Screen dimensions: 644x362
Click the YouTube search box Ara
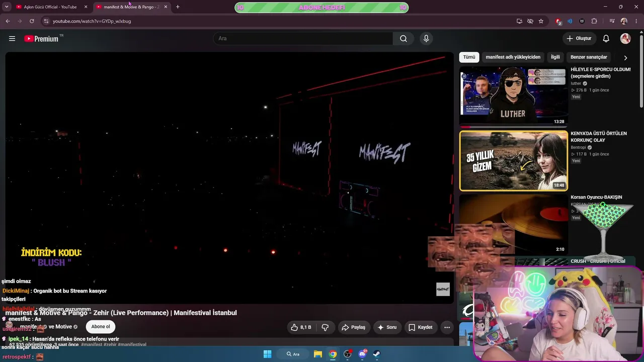303,39
